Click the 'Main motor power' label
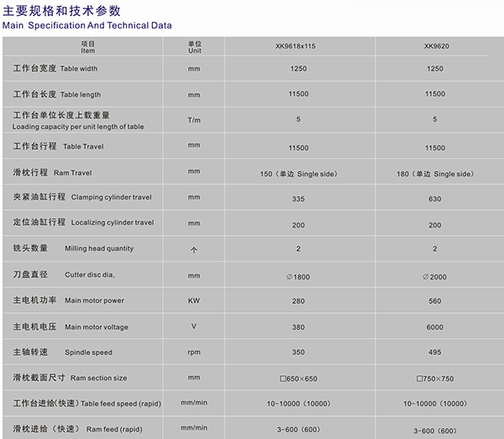The image size is (504, 439). pyautogui.click(x=94, y=301)
